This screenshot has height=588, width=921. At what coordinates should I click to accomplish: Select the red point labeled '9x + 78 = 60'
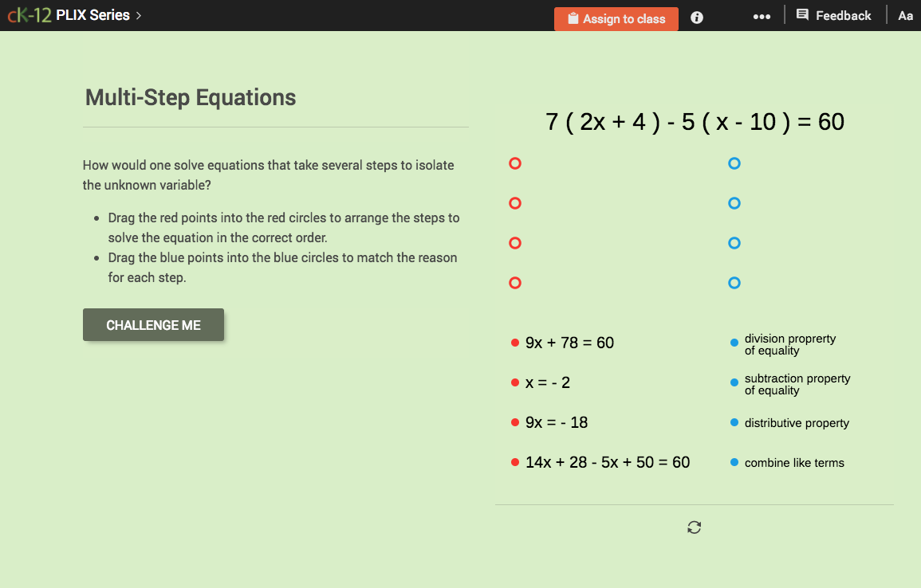[x=515, y=342]
